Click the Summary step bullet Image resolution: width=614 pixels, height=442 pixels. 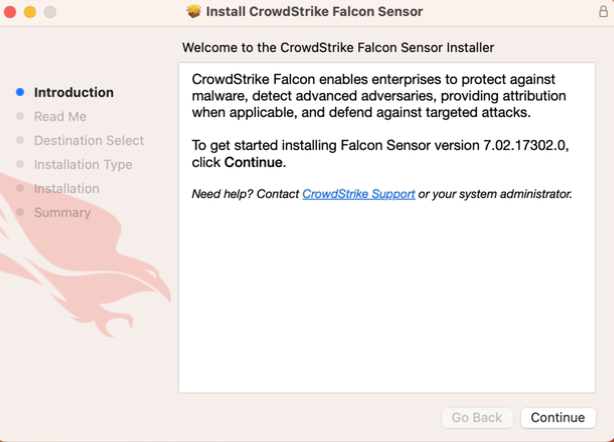click(20, 212)
